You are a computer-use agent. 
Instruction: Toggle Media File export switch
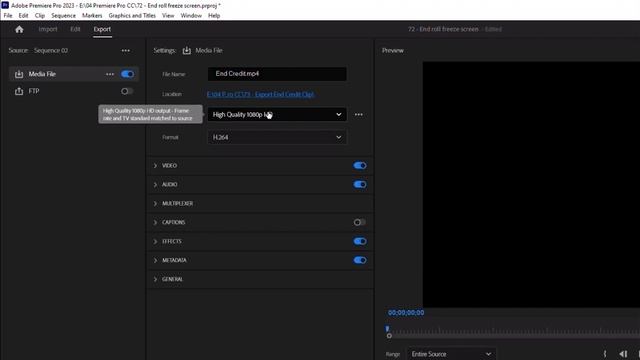(127, 74)
